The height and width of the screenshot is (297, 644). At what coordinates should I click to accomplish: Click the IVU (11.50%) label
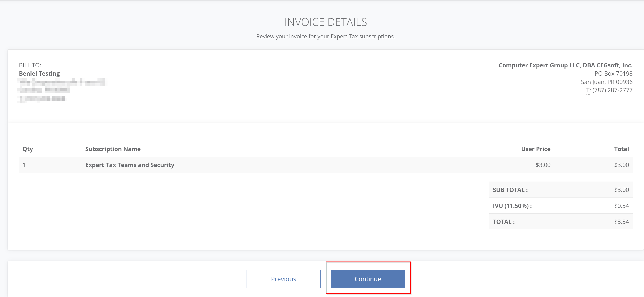tap(512, 206)
